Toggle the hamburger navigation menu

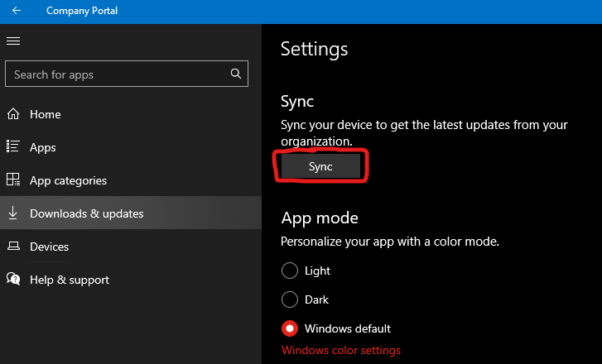click(13, 41)
